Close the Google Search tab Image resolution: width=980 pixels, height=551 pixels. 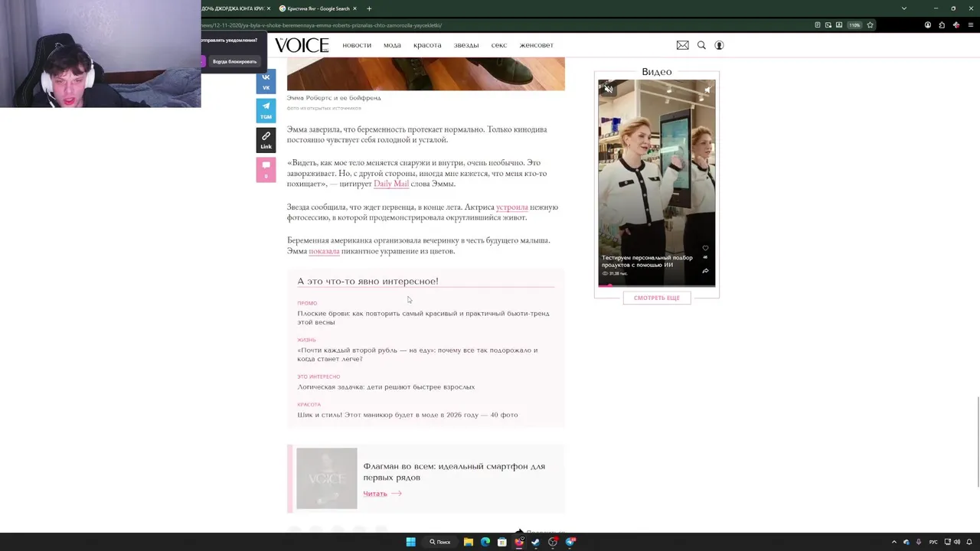[x=355, y=8]
